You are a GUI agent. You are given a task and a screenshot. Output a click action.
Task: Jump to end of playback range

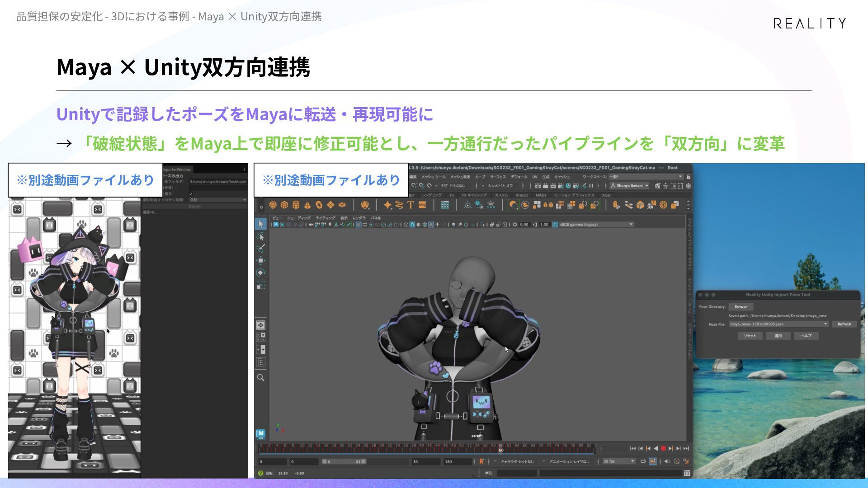pyautogui.click(x=686, y=449)
